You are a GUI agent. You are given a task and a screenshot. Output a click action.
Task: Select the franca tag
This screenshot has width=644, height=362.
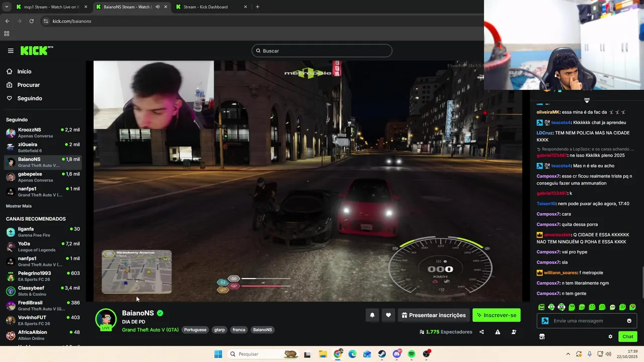(239, 330)
